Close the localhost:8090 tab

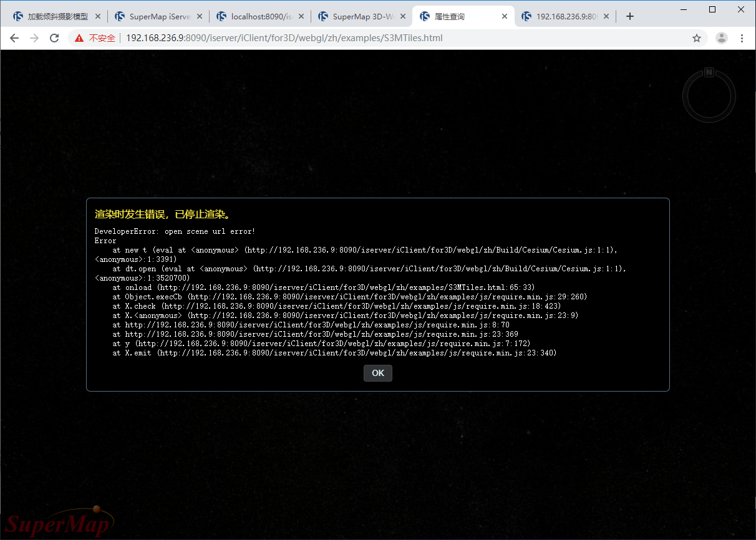(x=301, y=17)
